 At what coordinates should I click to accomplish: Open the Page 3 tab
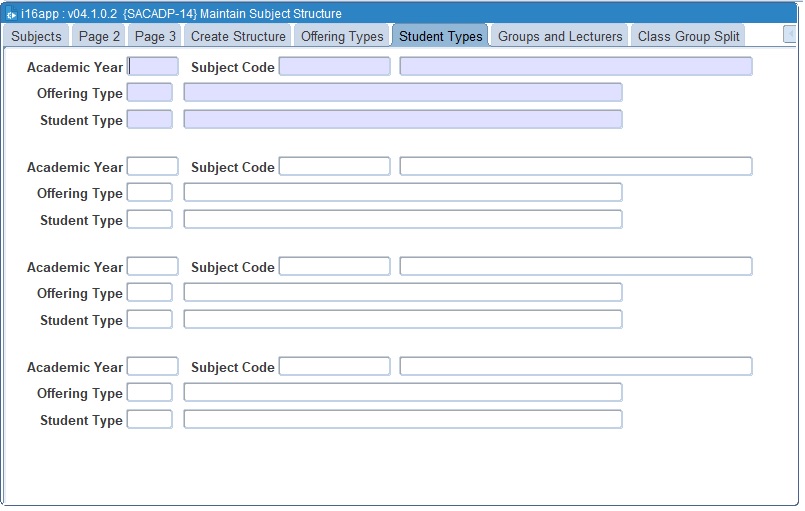pyautogui.click(x=155, y=36)
